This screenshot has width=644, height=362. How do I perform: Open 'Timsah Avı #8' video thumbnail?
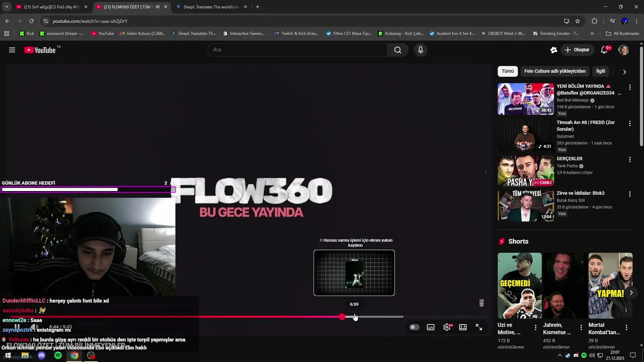point(526,135)
